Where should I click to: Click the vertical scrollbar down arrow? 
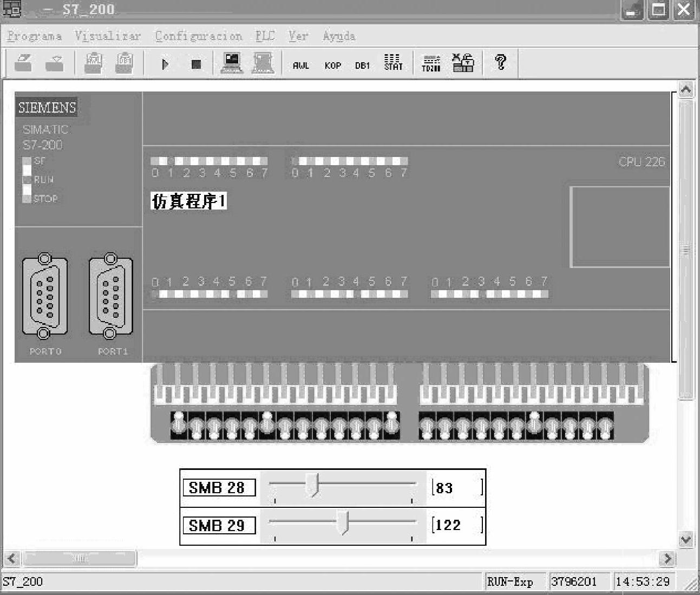[685, 539]
